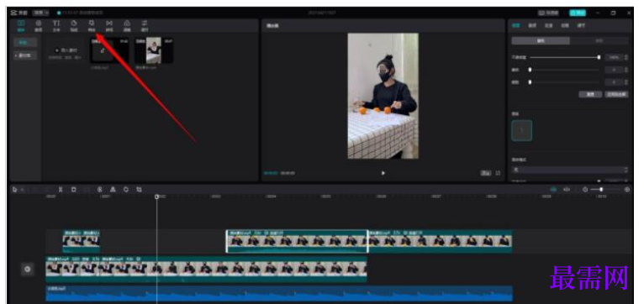Viewport: 644px width, 304px height.
Task: Adjust the timeline zoom slider
Action: pyautogui.click(x=601, y=190)
